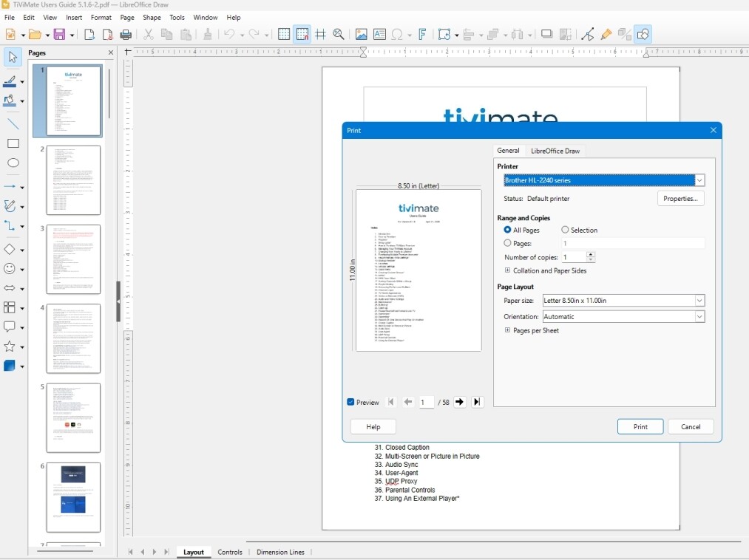Switch to the Controls layer tab
749x560 pixels.
click(x=230, y=552)
